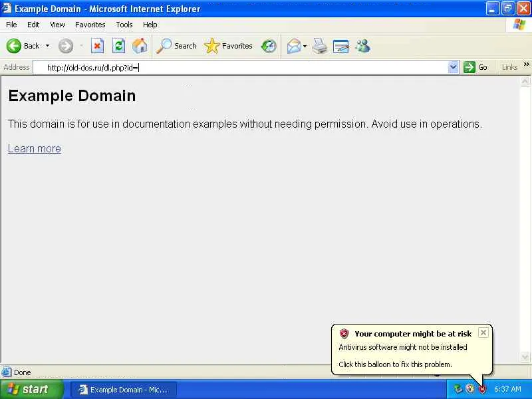Screen dimensions: 532x399
Task: Click the taskbar clock showing 6:37 AM
Action: click(507, 389)
